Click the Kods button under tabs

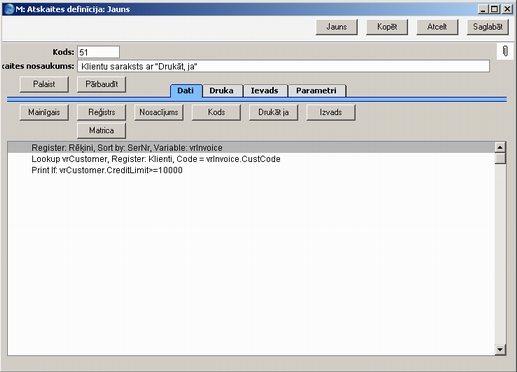coord(216,112)
